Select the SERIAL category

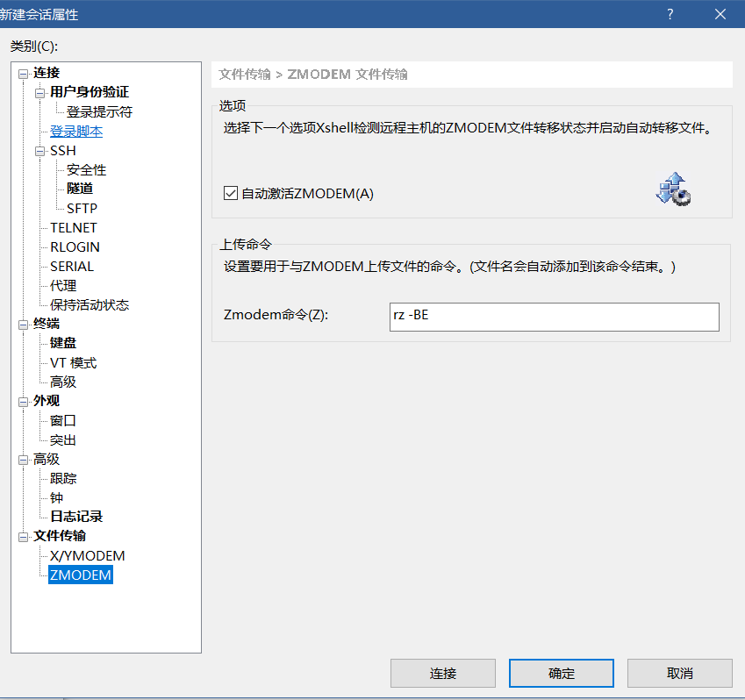(x=72, y=267)
